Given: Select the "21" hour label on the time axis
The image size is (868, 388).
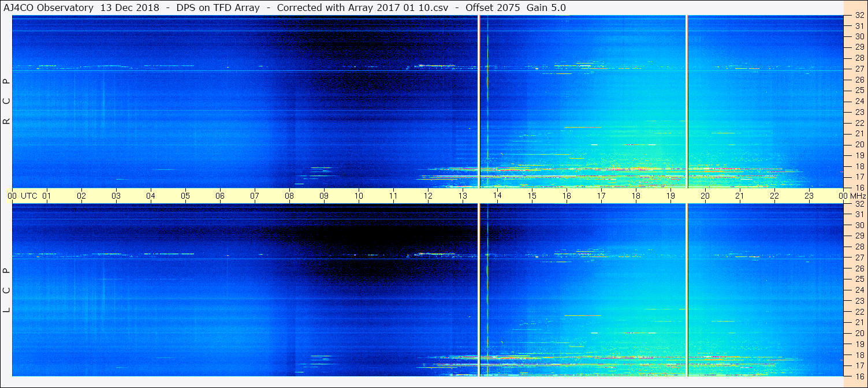Looking at the screenshot, I should [x=740, y=196].
